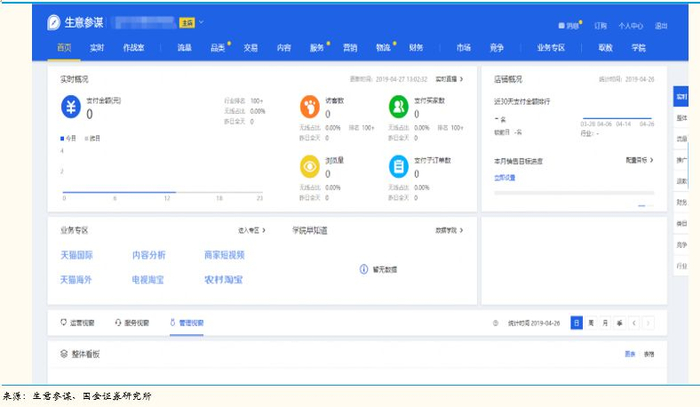Open the 学院 nav tab

[x=639, y=47]
